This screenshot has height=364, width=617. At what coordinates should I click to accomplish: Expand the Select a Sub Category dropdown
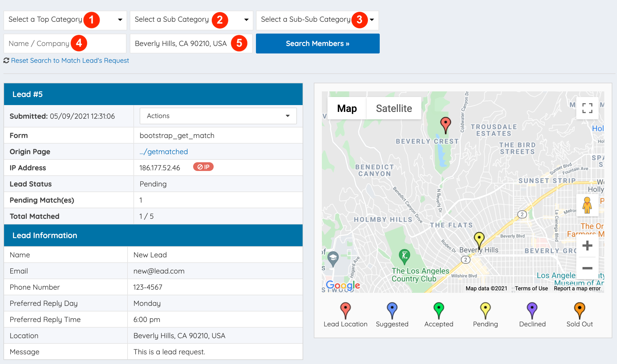191,20
